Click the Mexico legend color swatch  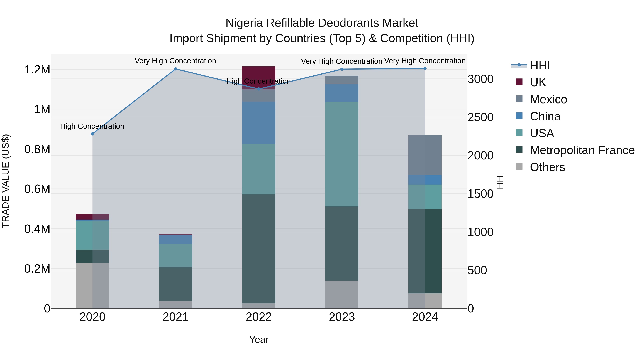[519, 99]
